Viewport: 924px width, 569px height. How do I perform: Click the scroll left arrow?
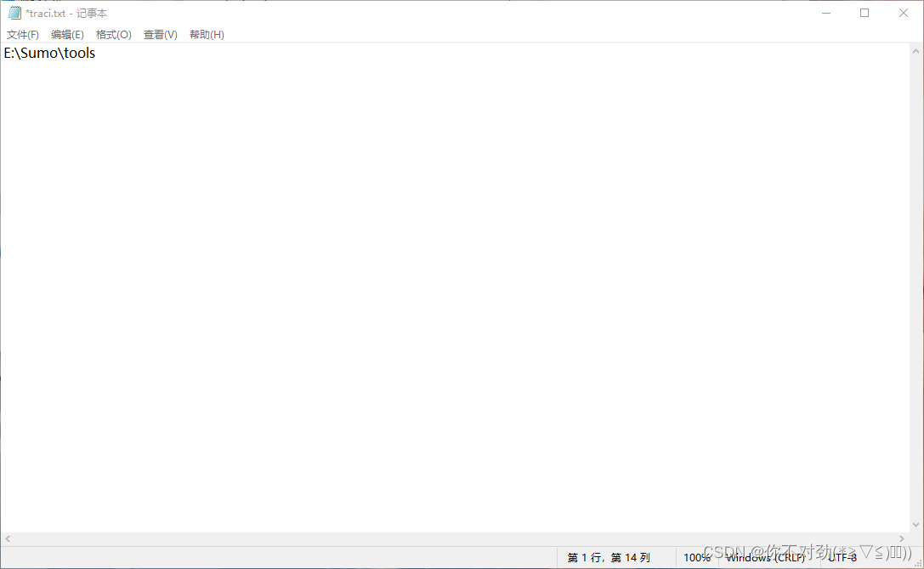[8, 539]
